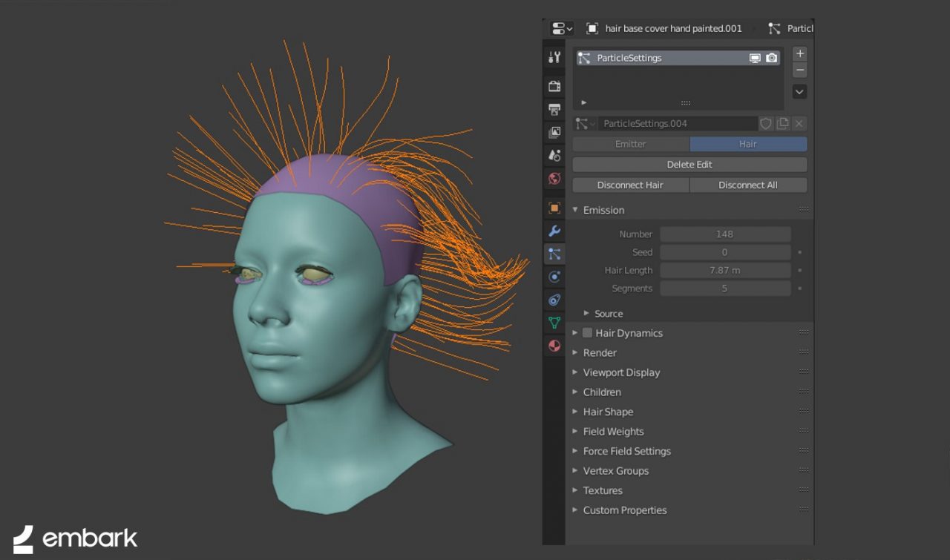This screenshot has width=950, height=560.
Task: Open the View Layer properties tab
Action: coord(554,133)
